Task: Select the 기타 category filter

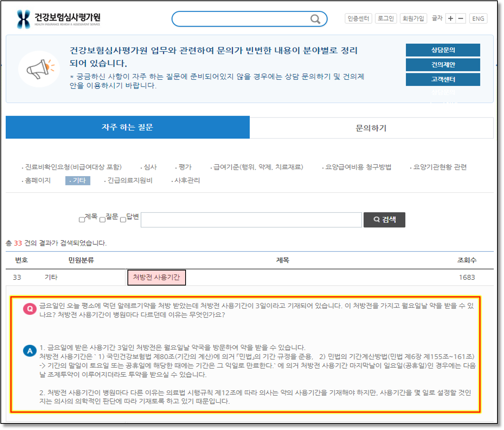Action: coord(78,180)
